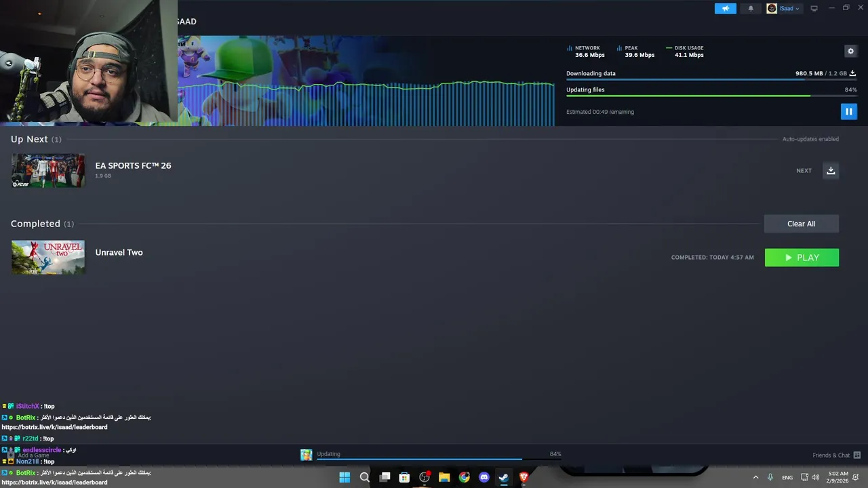Click Estimated 00:49 remaining text
868x488 pixels.
(600, 112)
